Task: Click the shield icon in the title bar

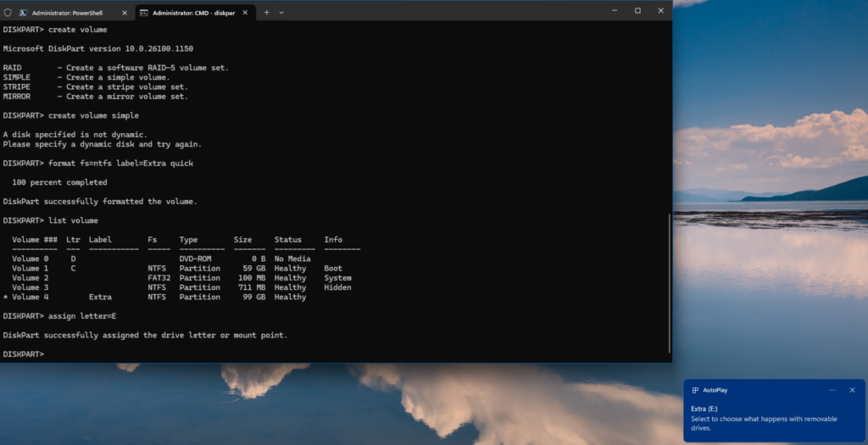Action: pyautogui.click(x=7, y=12)
